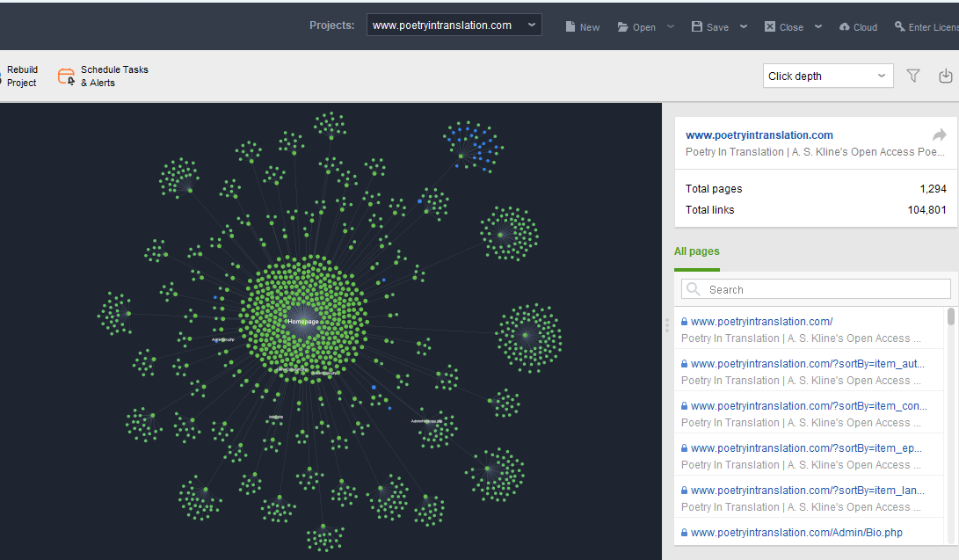Click the Close project button

(x=784, y=27)
